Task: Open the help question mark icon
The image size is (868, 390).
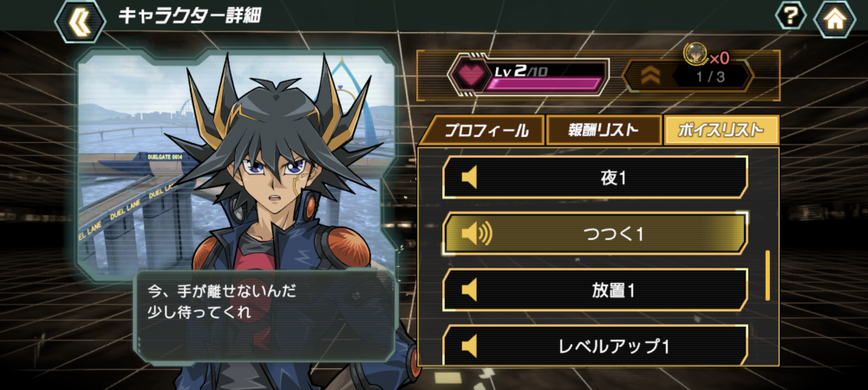Action: [791, 16]
